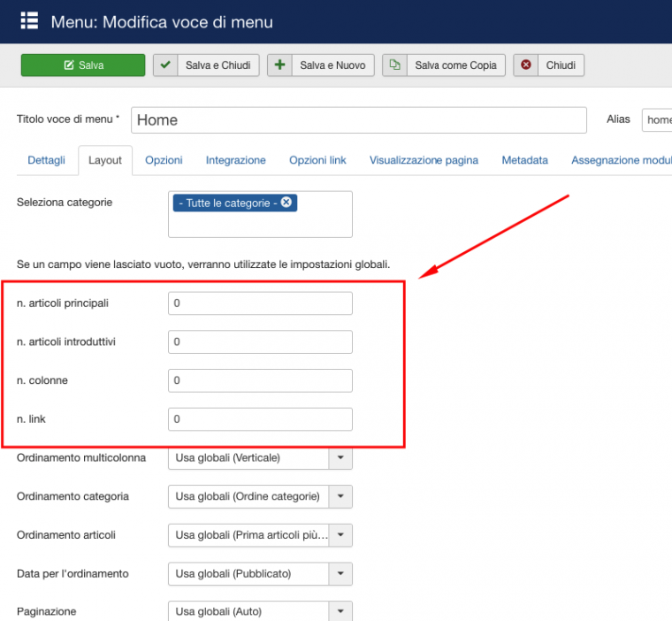Screen dimensions: 672x621
Task: Click the n. colonne input field
Action: tap(260, 380)
